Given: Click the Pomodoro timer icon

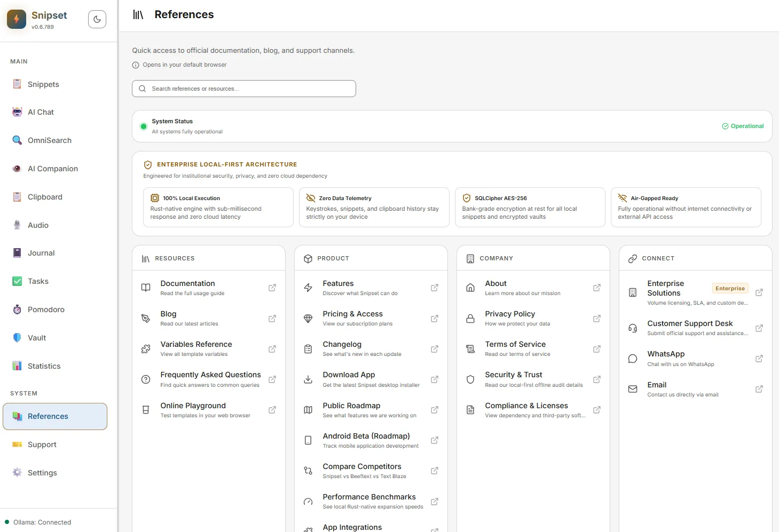Looking at the screenshot, I should 17,309.
